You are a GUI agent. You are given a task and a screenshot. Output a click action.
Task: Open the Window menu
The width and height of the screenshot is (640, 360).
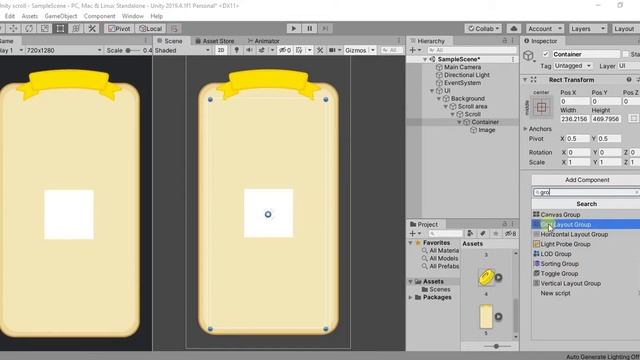[133, 16]
